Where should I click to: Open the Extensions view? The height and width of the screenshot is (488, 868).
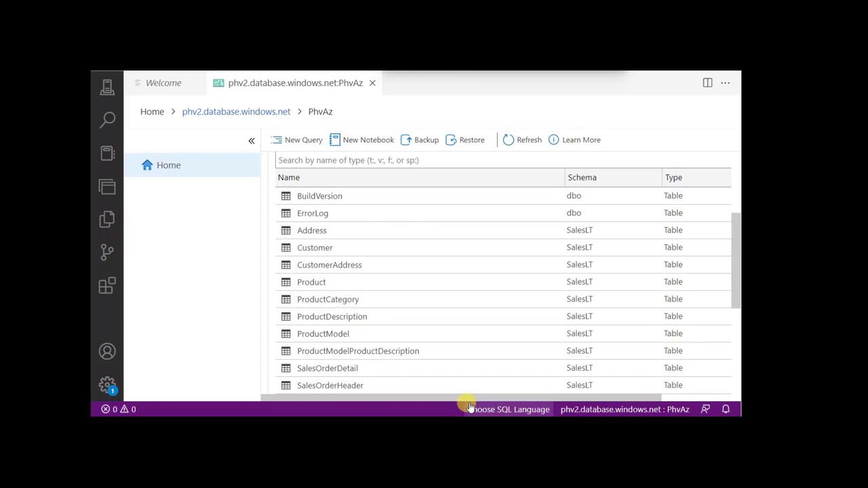(107, 285)
